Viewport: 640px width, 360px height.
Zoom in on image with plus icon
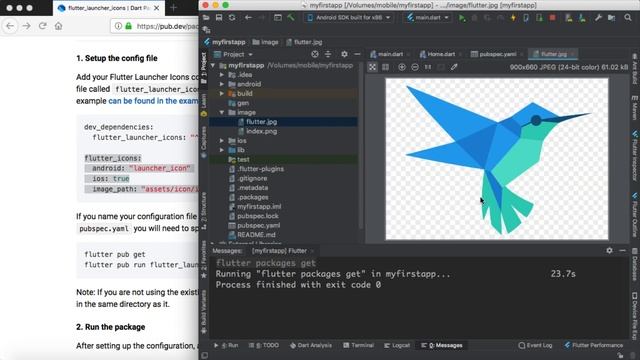pos(402,67)
